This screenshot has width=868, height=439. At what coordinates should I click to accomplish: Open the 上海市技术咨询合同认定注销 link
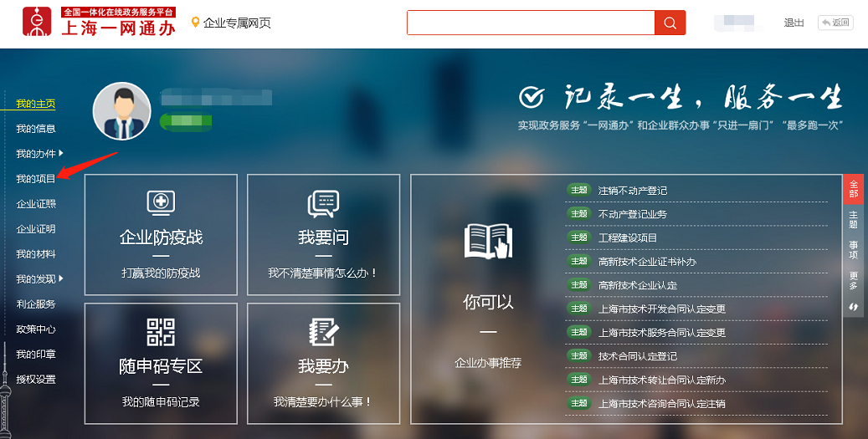click(662, 404)
